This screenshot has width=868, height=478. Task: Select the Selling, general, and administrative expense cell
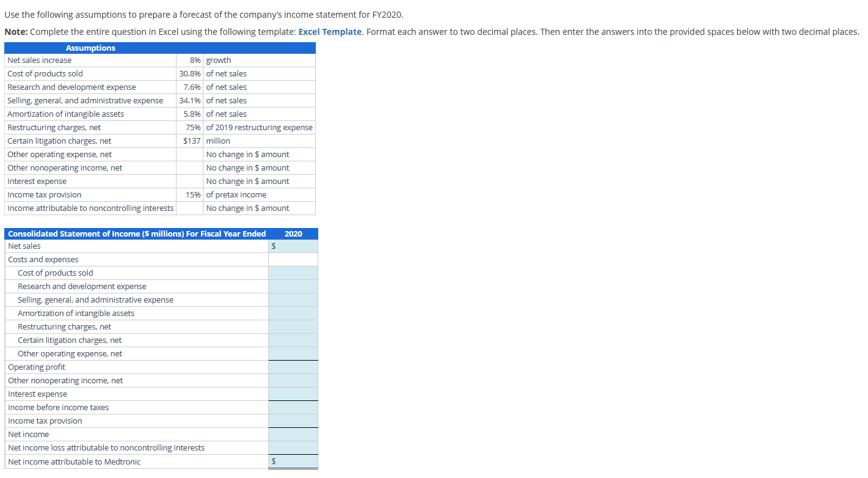pos(293,300)
